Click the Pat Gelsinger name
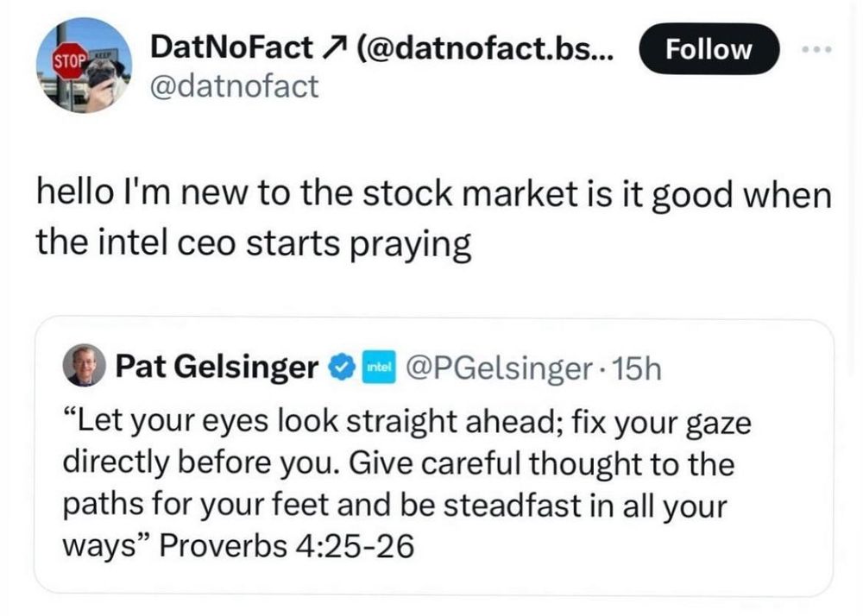This screenshot has height=616, width=863. click(217, 368)
